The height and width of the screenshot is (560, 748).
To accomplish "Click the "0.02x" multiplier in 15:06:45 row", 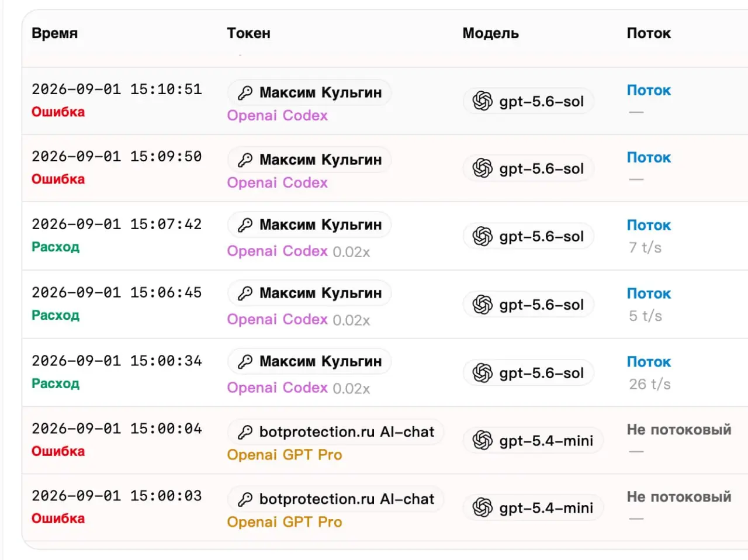I will (x=351, y=320).
